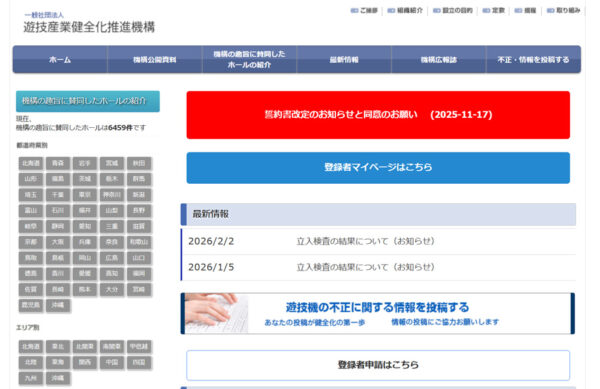The image size is (600, 389).
Task: Select the 愛知 prefecture button
Action: coord(85,226)
